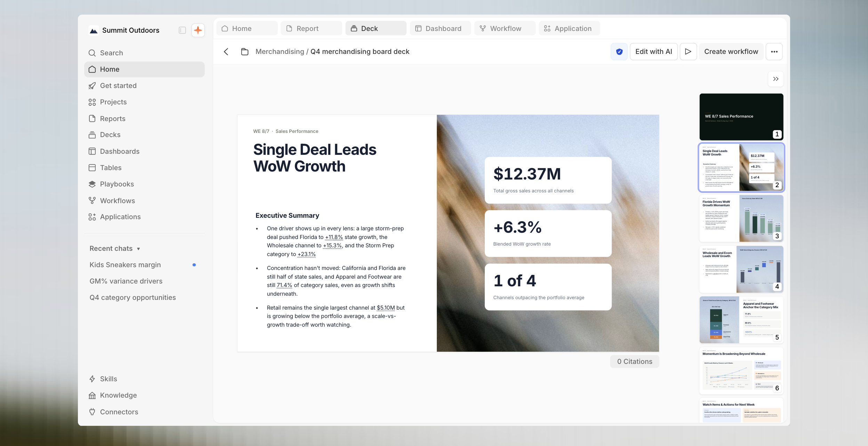868x446 pixels.
Task: Select Home in the sidebar
Action: (x=144, y=69)
